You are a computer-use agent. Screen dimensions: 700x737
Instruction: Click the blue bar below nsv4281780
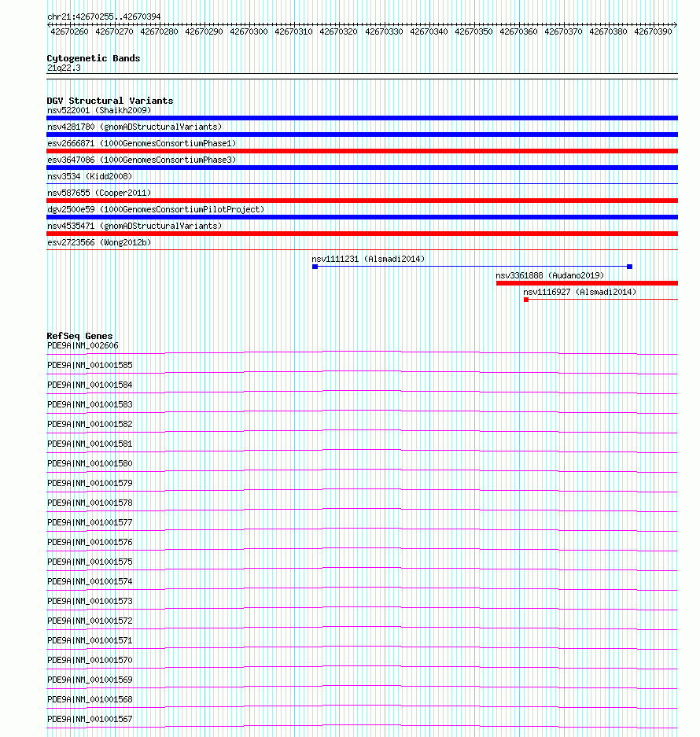click(x=362, y=135)
